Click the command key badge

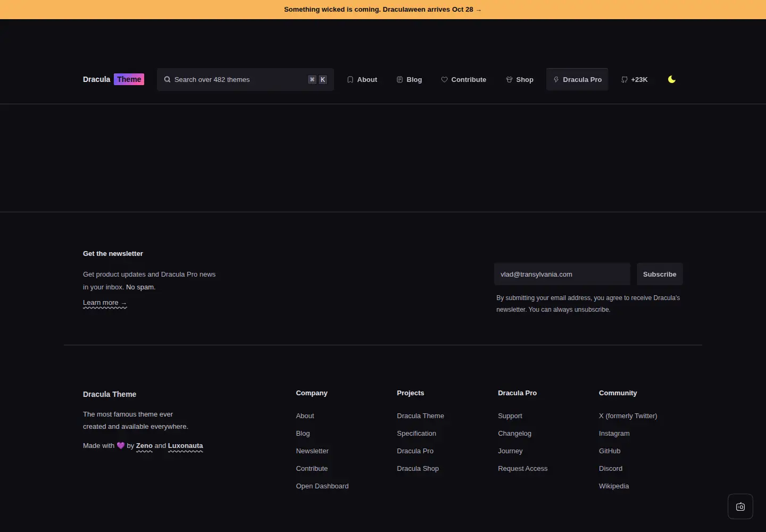point(312,80)
